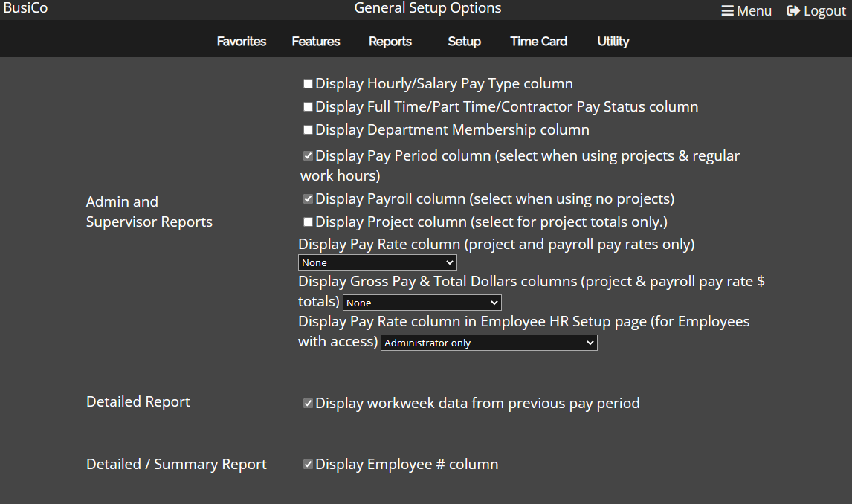852x504 pixels.
Task: Click the Admin and Supervisor Reports label
Action: coord(149,212)
